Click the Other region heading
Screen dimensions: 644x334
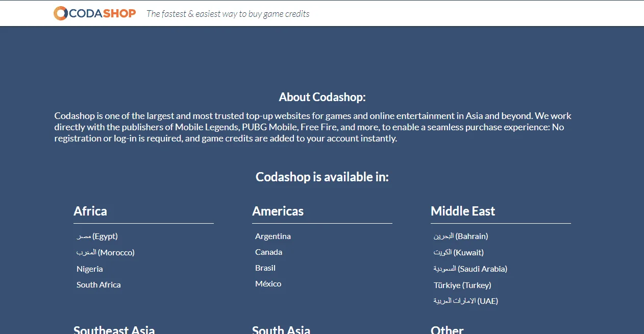447,329
